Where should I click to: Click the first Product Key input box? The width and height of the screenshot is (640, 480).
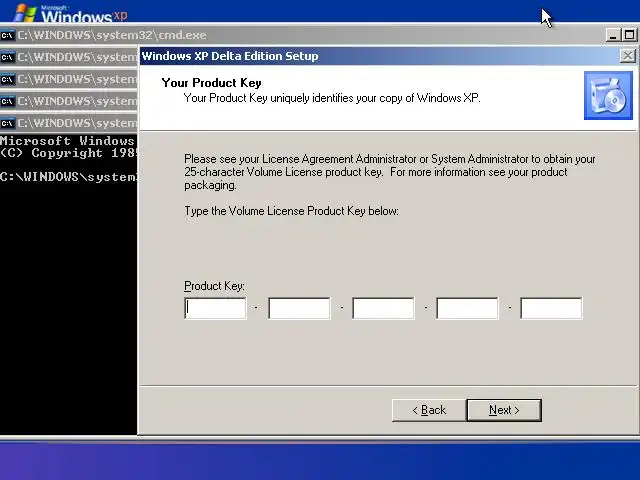coord(215,308)
